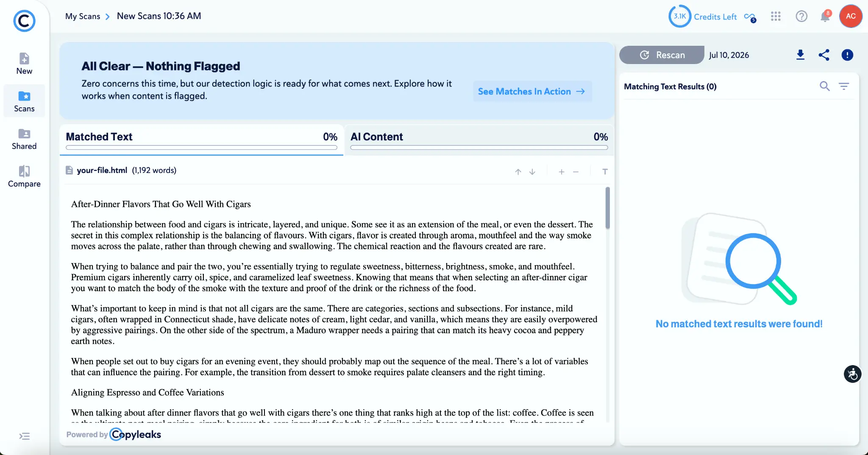
Task: Go to Scans in the sidebar
Action: [24, 101]
